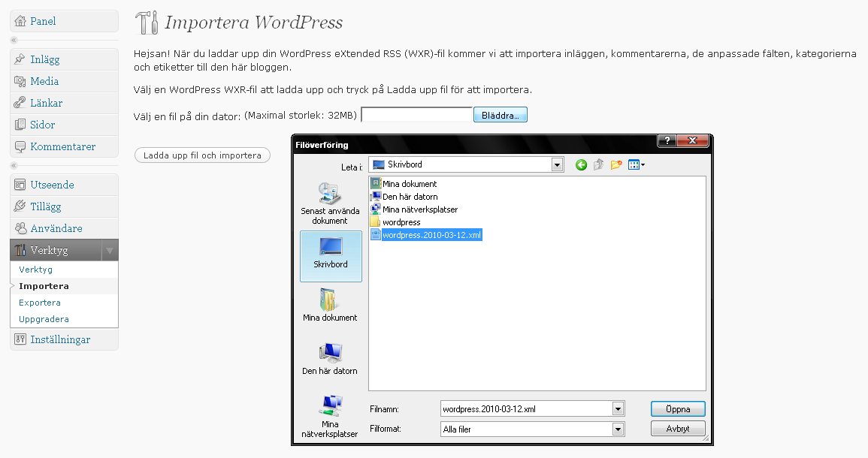Select Skrivbord in the places bar
Viewport: 868px width, 458px height.
tap(331, 256)
